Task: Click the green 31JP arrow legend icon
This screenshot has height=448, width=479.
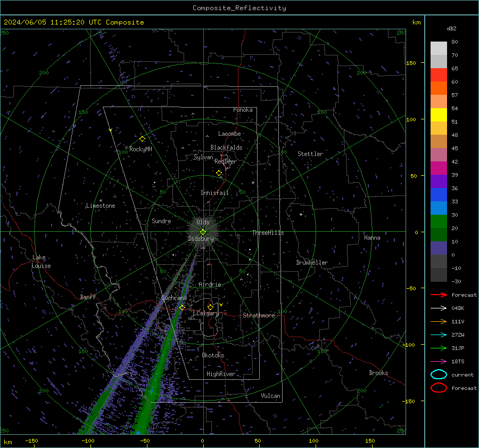Action: (439, 348)
